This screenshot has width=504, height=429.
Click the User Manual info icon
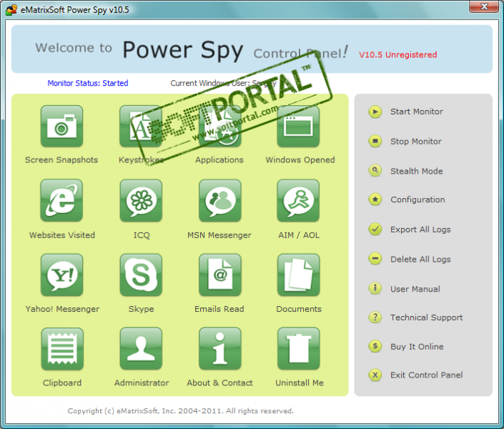375,287
